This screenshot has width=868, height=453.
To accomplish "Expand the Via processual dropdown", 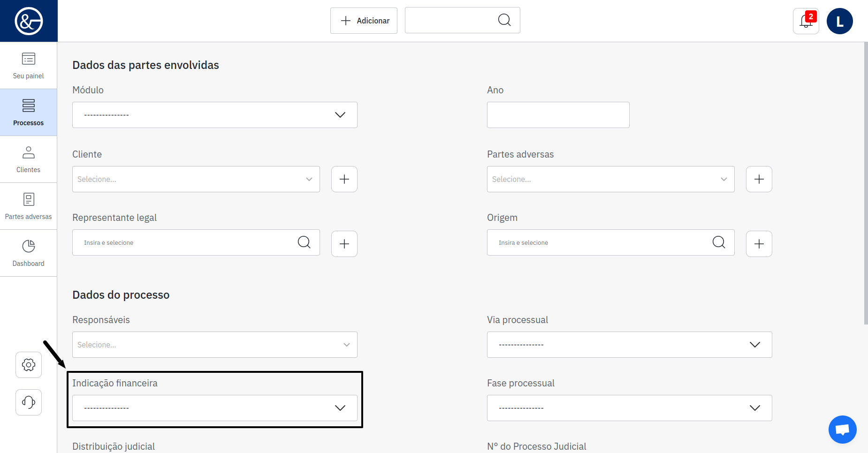I will tap(629, 345).
